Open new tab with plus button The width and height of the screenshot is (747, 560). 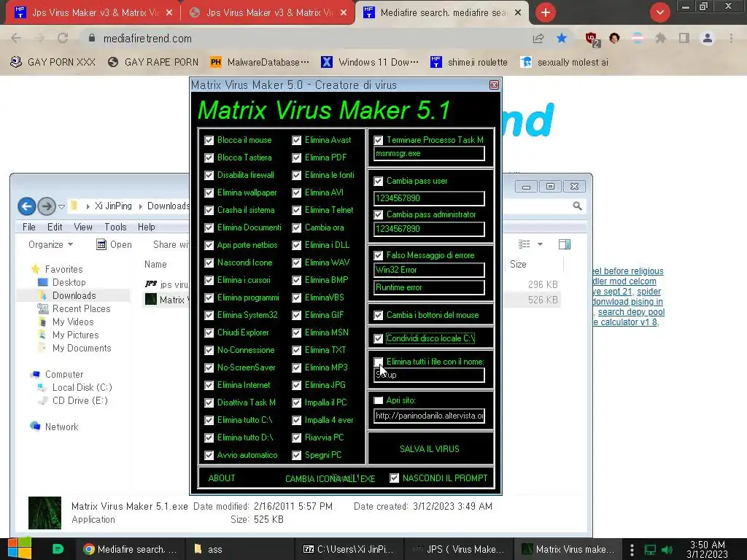(x=546, y=12)
